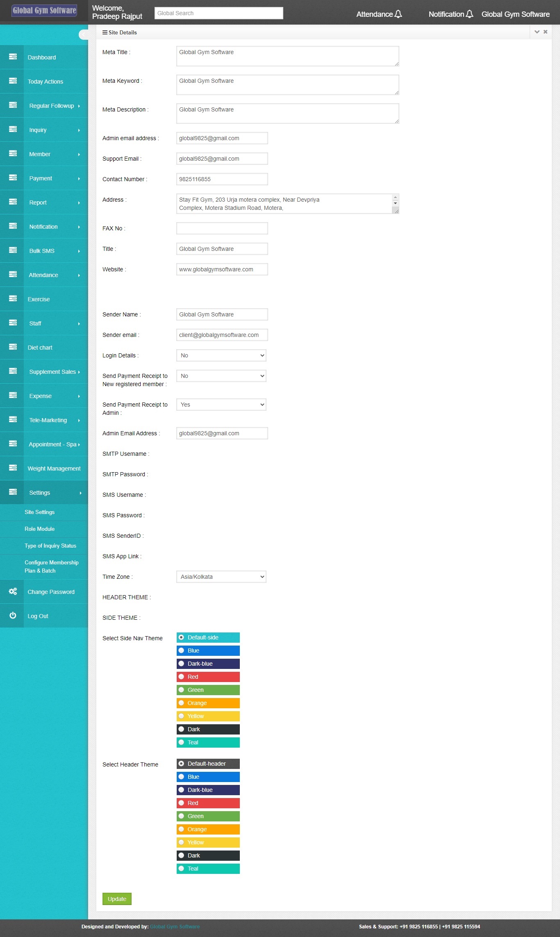Pick the Yellow side nav color swatch
This screenshot has height=937, width=560.
(208, 716)
